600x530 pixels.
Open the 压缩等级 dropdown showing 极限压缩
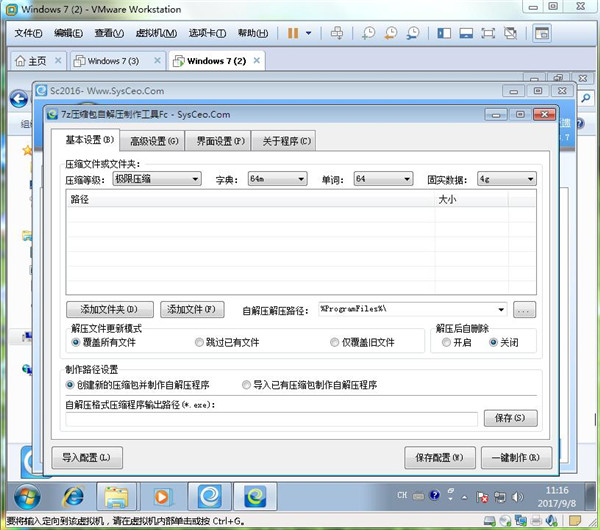pos(157,179)
